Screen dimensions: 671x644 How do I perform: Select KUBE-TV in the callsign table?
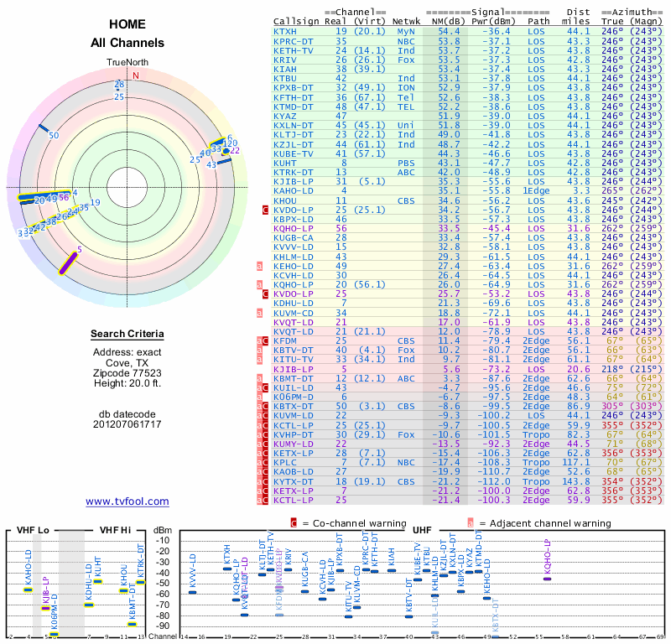[293, 153]
